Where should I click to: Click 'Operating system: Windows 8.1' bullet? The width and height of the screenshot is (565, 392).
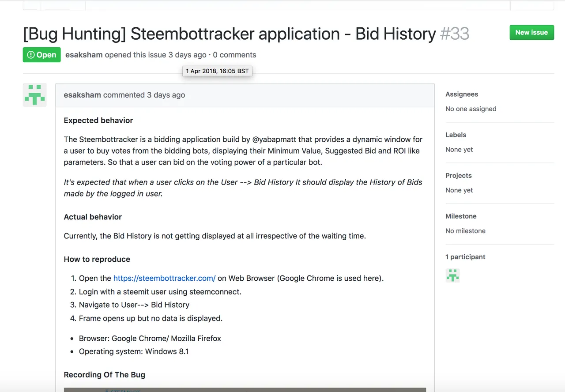pyautogui.click(x=134, y=351)
